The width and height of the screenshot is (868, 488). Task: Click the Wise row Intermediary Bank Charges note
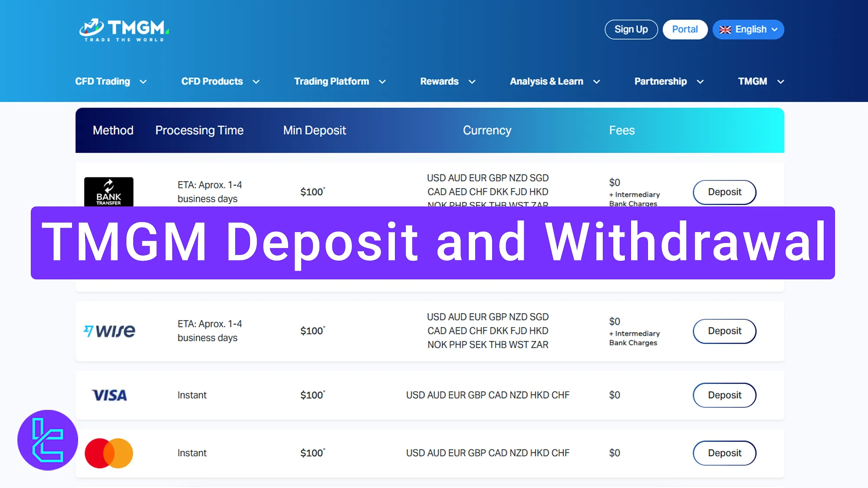(x=634, y=338)
